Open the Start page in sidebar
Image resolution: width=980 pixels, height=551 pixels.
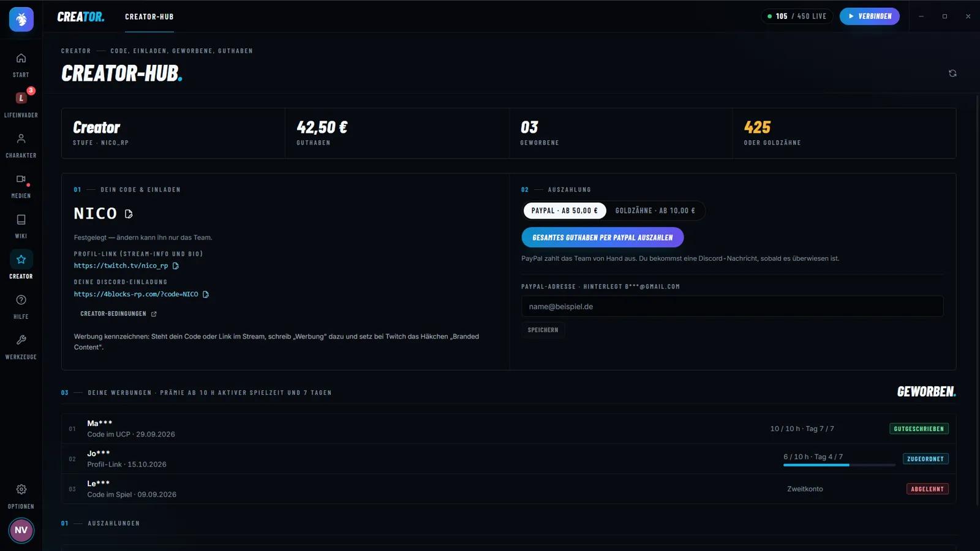[x=21, y=65]
